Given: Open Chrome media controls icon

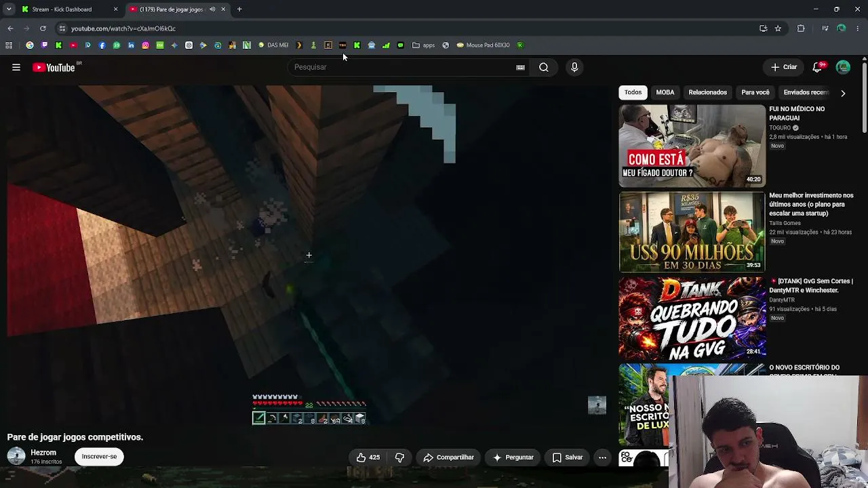Looking at the screenshot, I should pos(825,28).
